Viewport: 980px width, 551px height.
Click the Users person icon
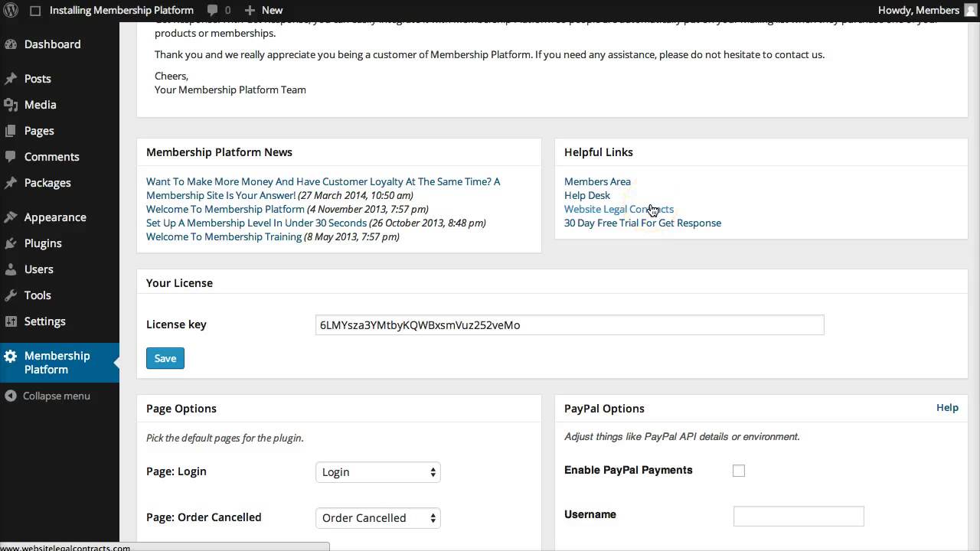pyautogui.click(x=11, y=269)
